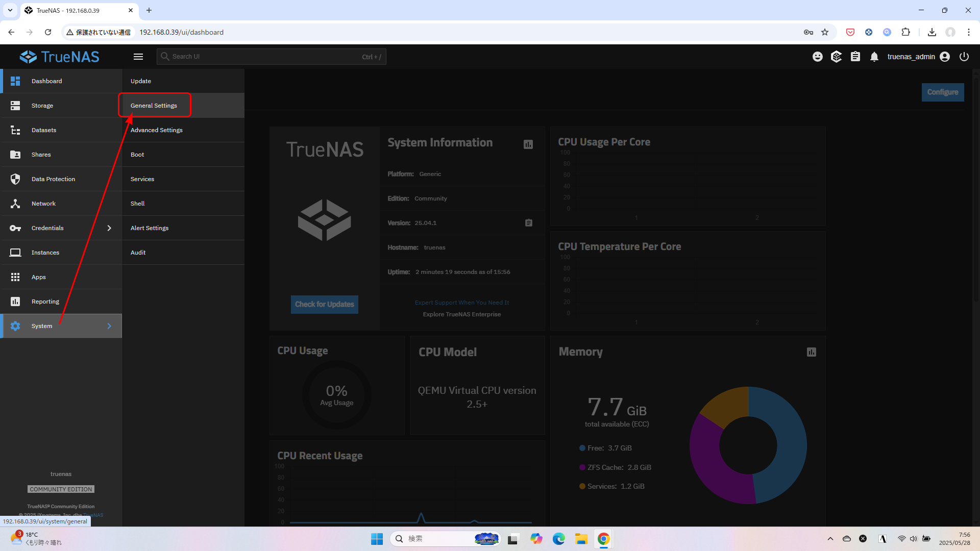The width and height of the screenshot is (980, 551).
Task: Open Shell from System submenu
Action: [x=183, y=204]
